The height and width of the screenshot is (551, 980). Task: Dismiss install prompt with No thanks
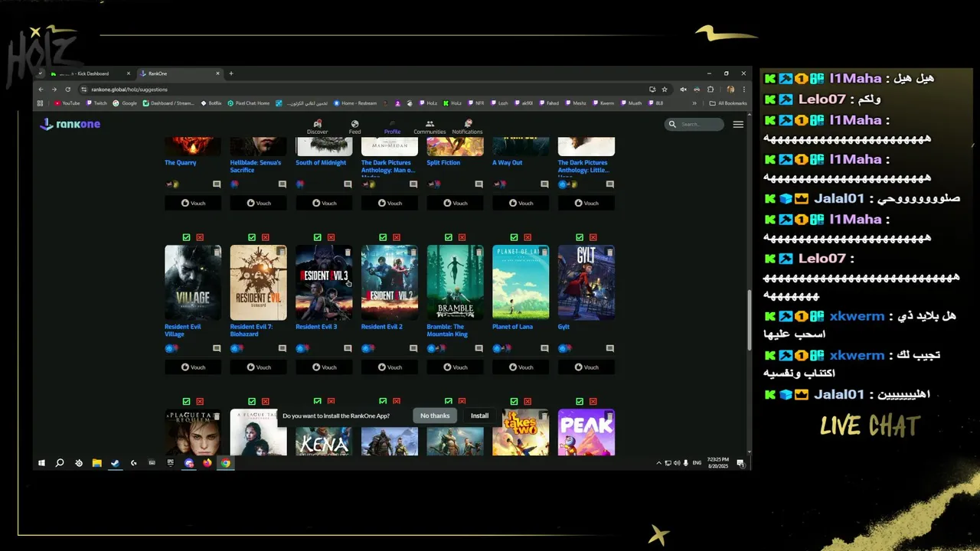(435, 416)
